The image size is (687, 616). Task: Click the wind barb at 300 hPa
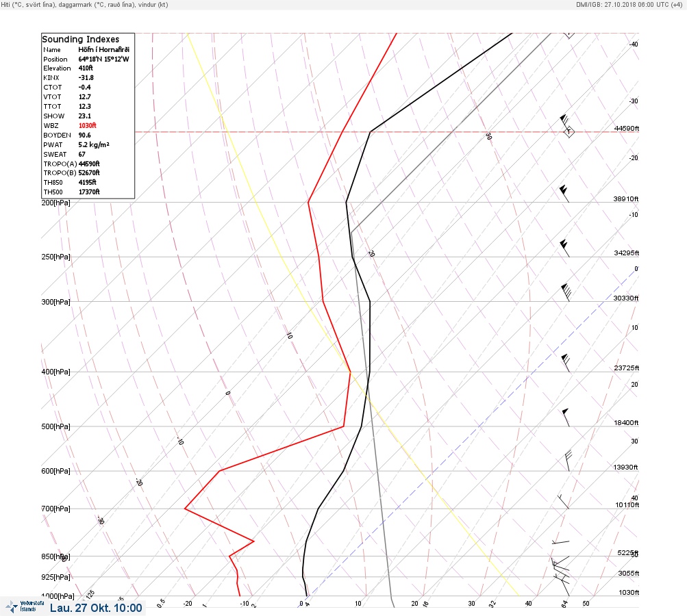click(566, 292)
